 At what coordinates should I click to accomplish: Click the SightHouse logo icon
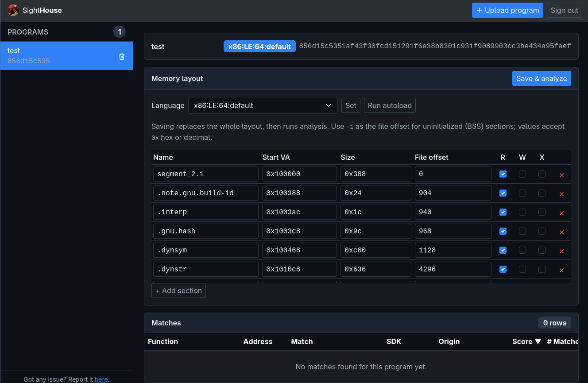[x=13, y=10]
